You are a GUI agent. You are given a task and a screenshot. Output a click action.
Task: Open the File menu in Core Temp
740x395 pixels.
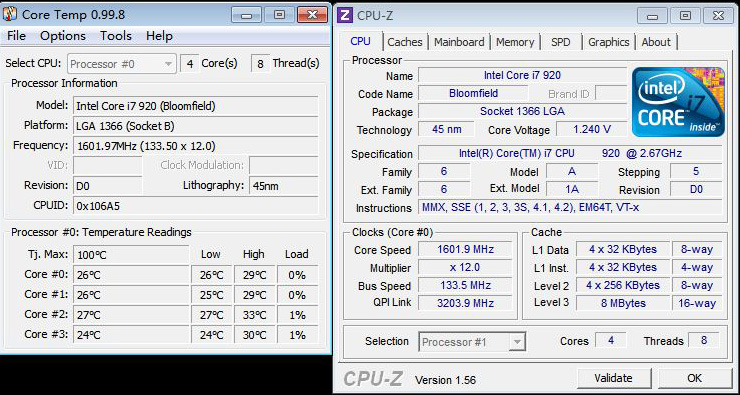pos(17,36)
